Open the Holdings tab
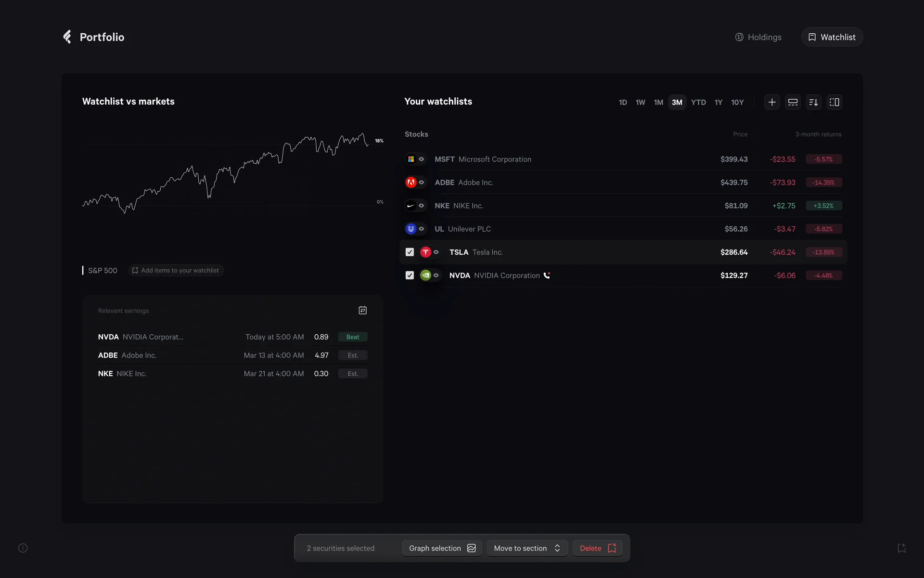This screenshot has width=924, height=578. pos(758,37)
